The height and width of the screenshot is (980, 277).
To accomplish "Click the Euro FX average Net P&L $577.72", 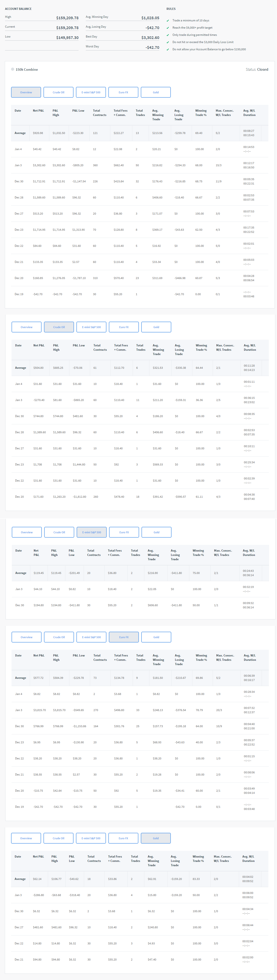I will pos(38,678).
